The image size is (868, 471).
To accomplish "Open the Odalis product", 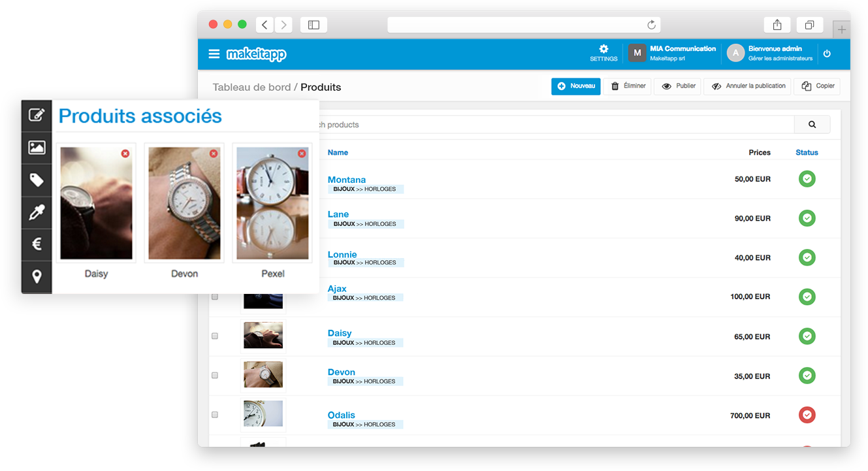I will (342, 415).
